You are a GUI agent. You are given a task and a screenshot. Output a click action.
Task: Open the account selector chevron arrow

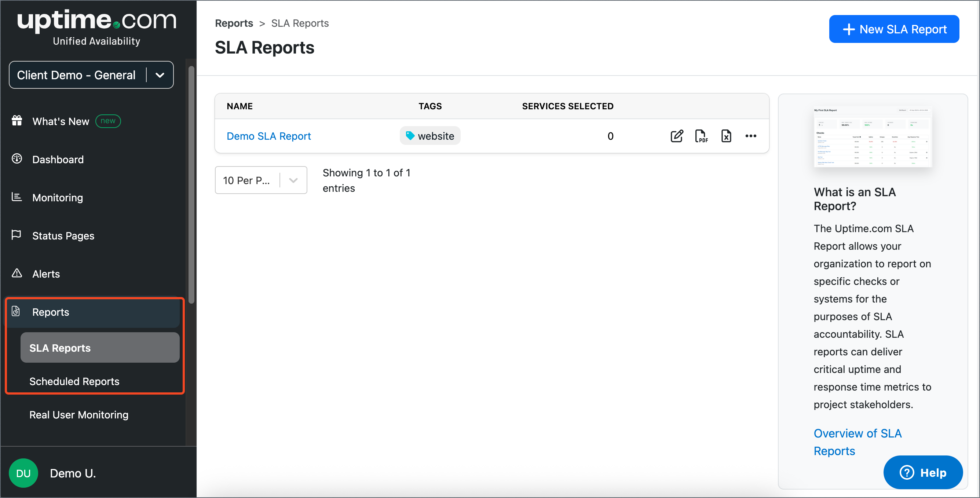(160, 75)
